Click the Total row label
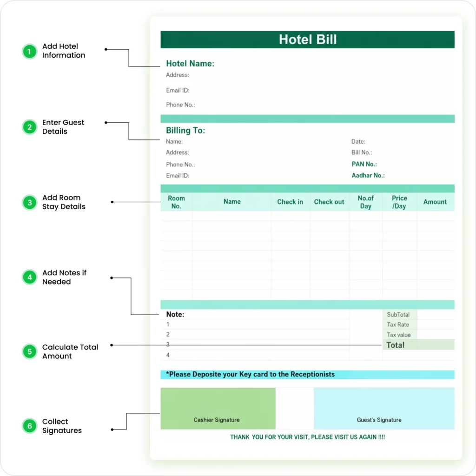Viewport: 476px width, 476px height. pos(395,345)
